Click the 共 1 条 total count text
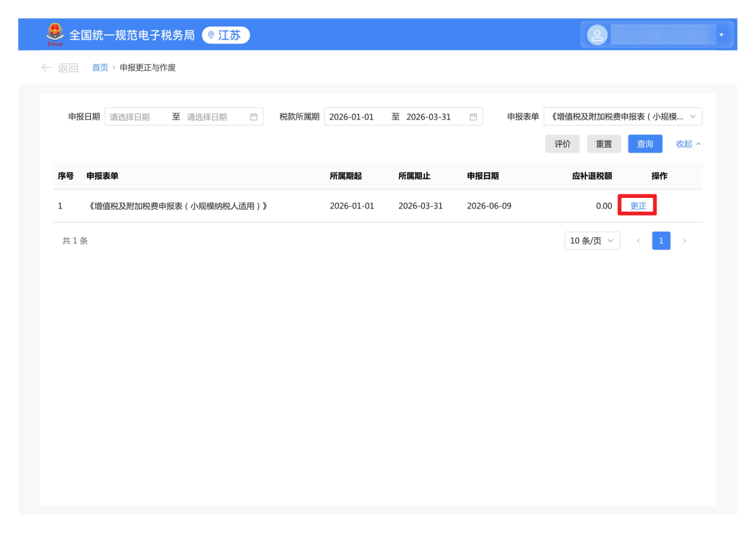This screenshot has width=756, height=533. pos(75,241)
